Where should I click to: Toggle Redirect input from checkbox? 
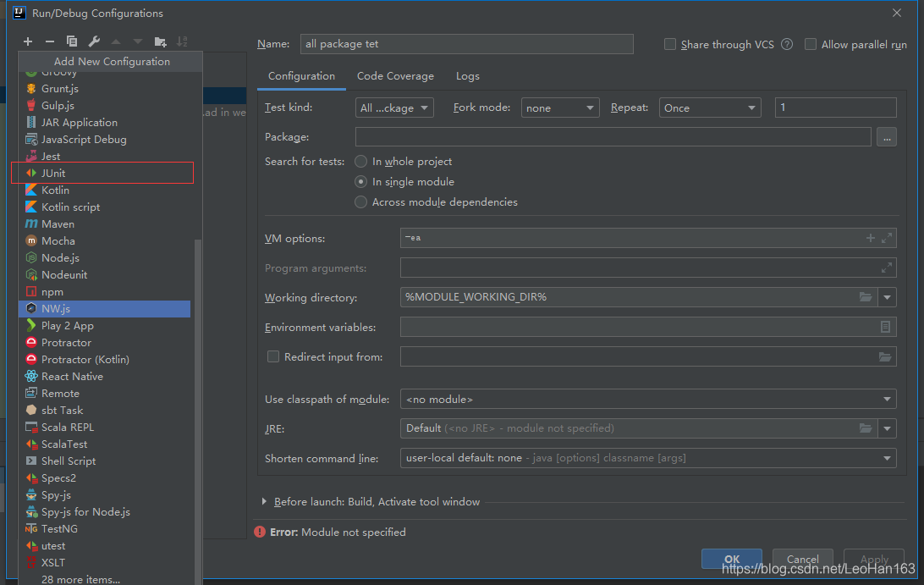tap(272, 356)
